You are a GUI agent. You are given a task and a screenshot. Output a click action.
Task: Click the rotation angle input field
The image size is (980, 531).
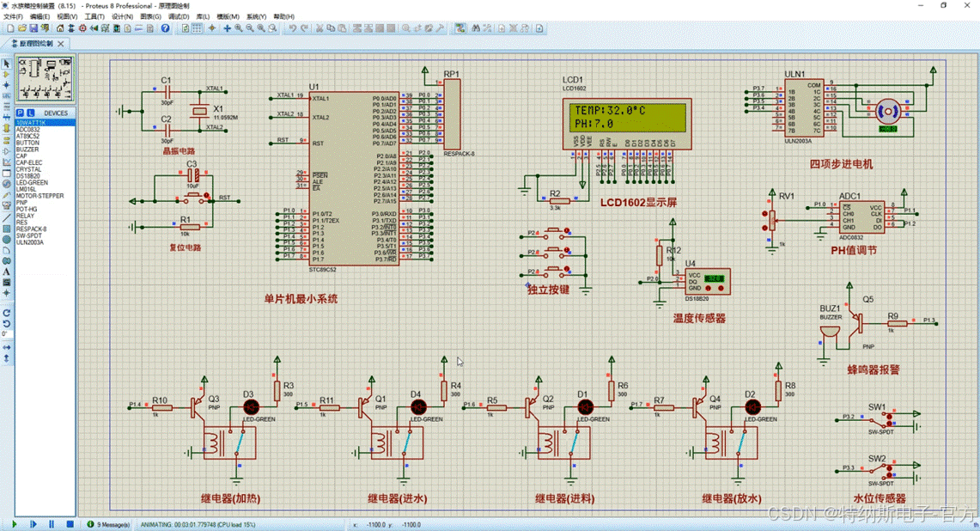[6, 334]
